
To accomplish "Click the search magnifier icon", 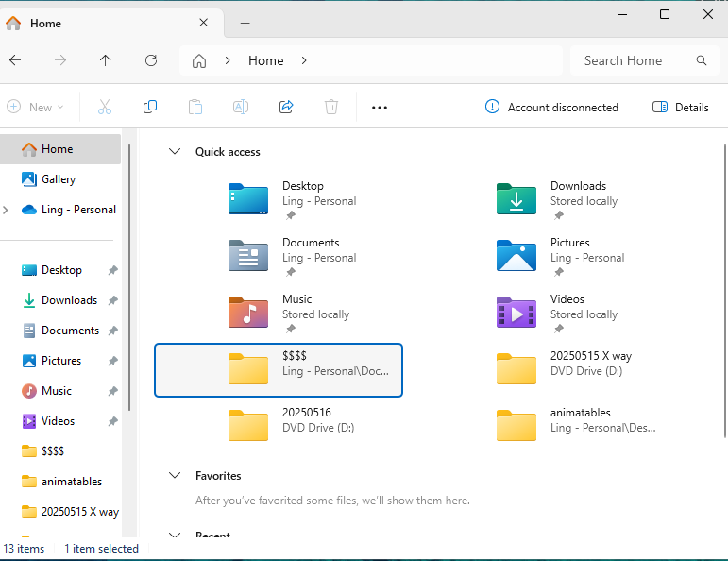I will point(702,60).
